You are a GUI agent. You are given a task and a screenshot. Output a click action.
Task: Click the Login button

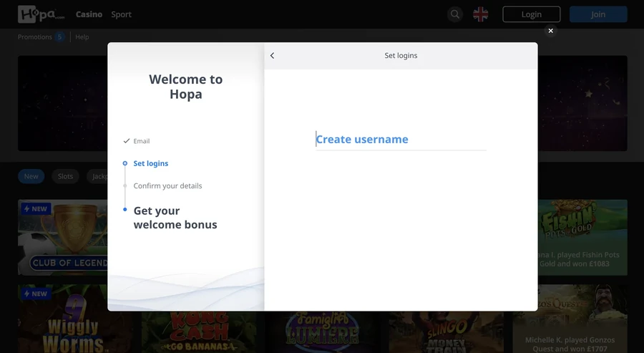531,14
